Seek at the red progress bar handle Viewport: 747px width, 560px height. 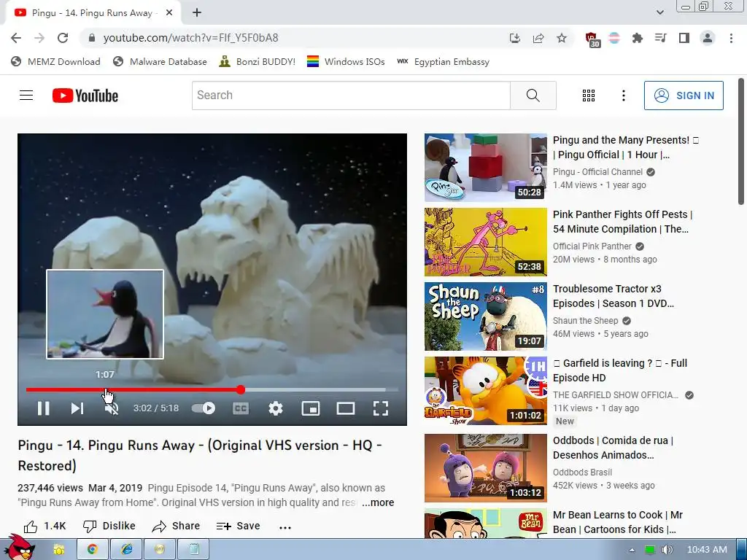(x=241, y=389)
